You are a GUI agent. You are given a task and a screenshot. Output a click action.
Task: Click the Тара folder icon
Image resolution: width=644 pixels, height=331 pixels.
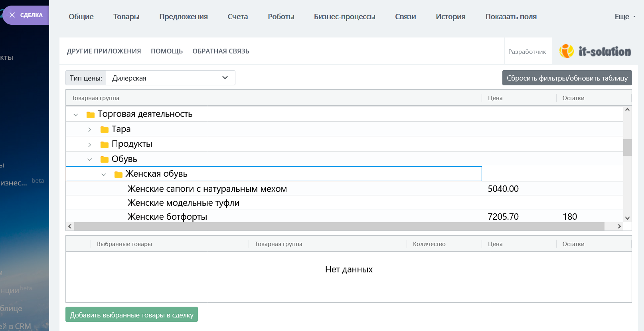point(105,130)
